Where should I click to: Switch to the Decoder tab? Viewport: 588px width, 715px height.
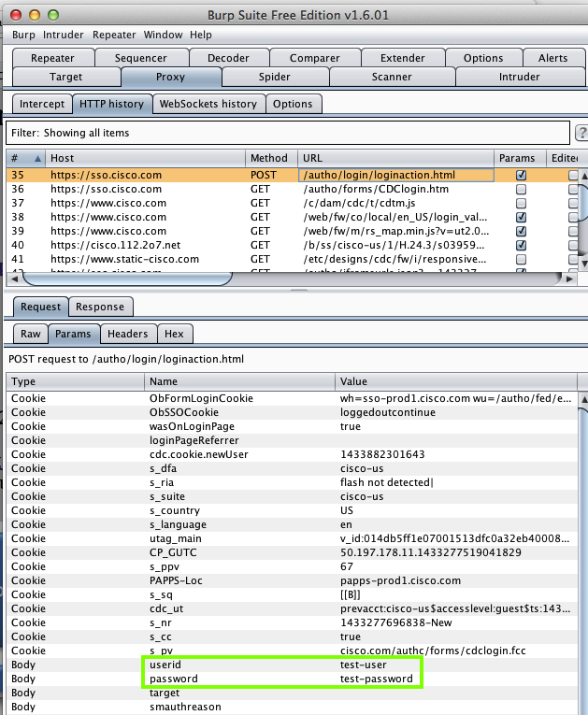tap(228, 58)
